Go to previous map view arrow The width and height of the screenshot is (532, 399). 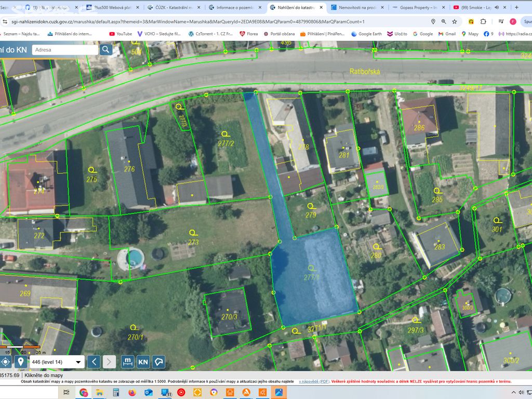coord(94,362)
